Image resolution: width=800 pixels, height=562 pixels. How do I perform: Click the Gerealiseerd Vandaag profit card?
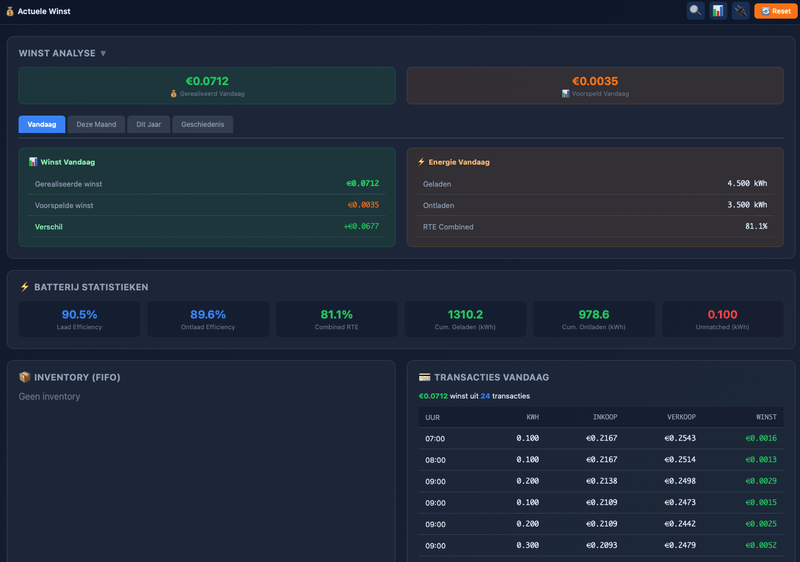point(207,86)
